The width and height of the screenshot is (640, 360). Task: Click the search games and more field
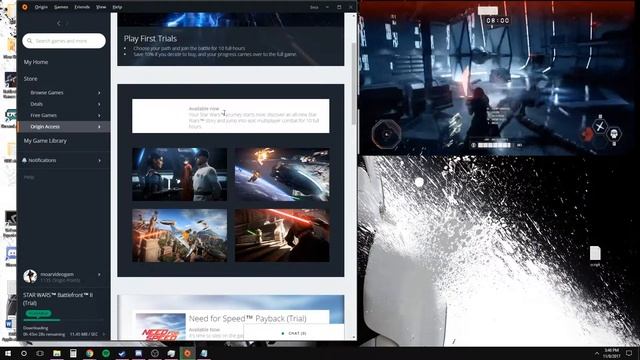[64, 41]
